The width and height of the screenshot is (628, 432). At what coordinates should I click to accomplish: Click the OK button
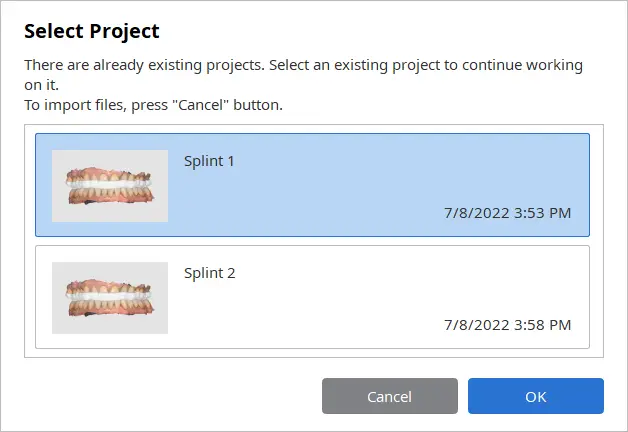coord(535,396)
